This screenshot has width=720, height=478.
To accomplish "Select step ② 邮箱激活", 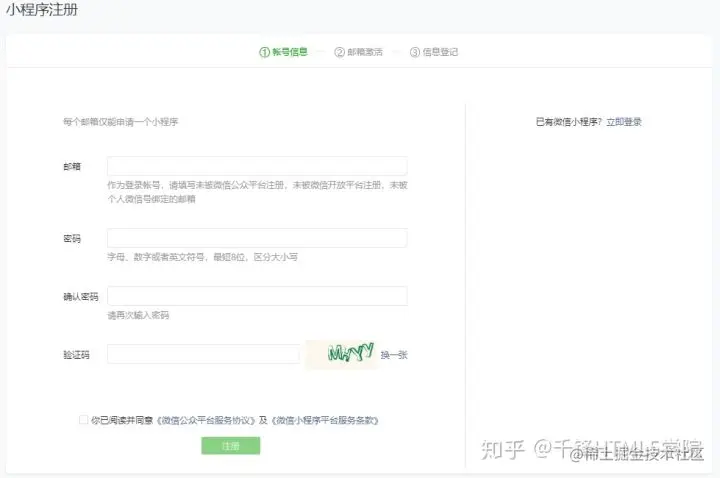I will (x=359, y=52).
